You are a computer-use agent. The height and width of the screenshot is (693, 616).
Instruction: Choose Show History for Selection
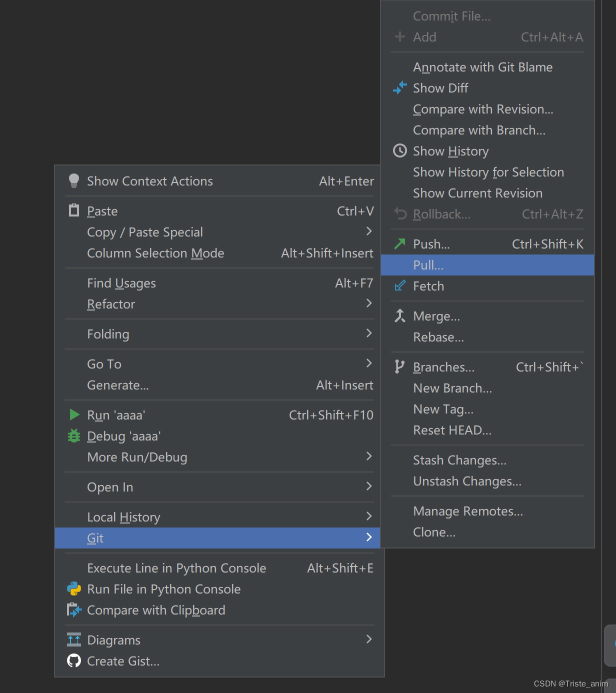[487, 172]
